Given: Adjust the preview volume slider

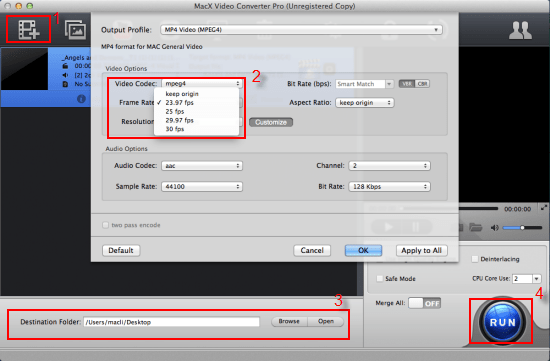Looking at the screenshot, I should pos(523,228).
